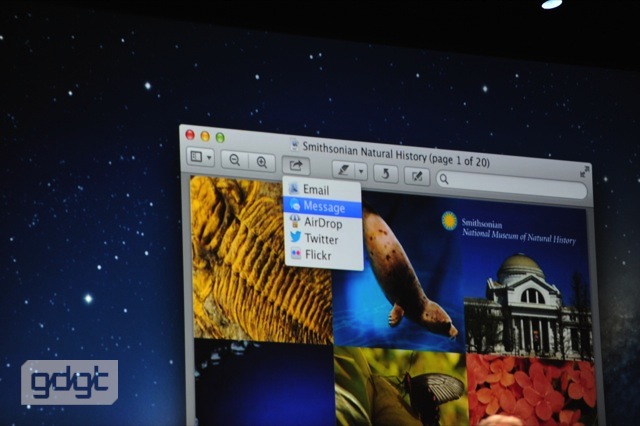Click the zoom out magnifier icon
The image size is (640, 426).
pos(234,160)
